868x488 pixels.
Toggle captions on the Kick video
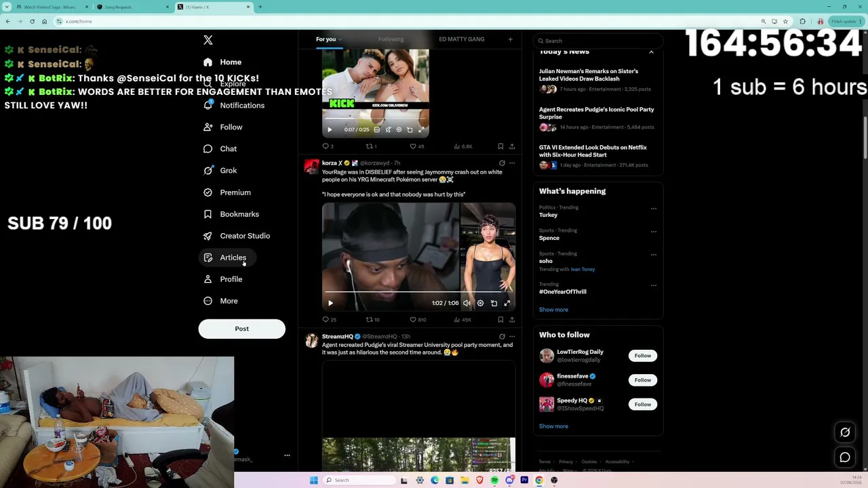coord(377,130)
